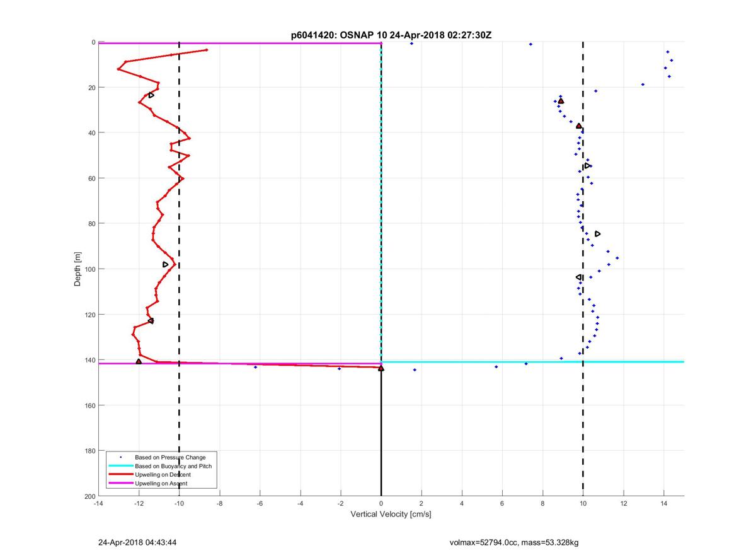Click x-axis tick label '-8'
Viewport: 756px width, 558px height.
coord(219,503)
